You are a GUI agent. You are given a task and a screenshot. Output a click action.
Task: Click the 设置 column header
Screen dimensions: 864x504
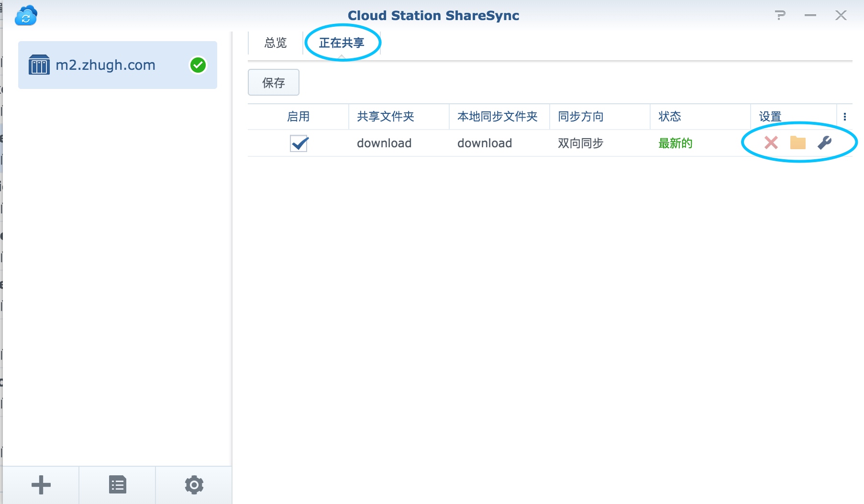coord(794,117)
